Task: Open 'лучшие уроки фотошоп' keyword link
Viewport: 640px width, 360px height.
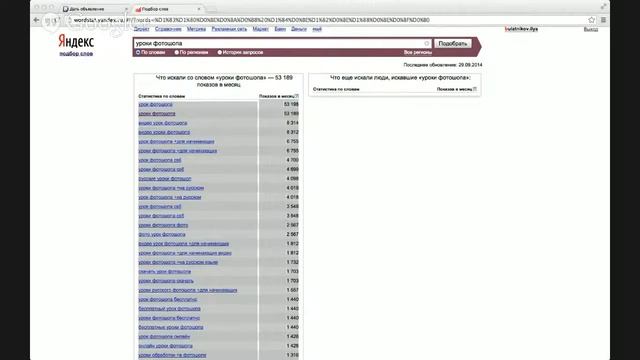Action: point(164,179)
